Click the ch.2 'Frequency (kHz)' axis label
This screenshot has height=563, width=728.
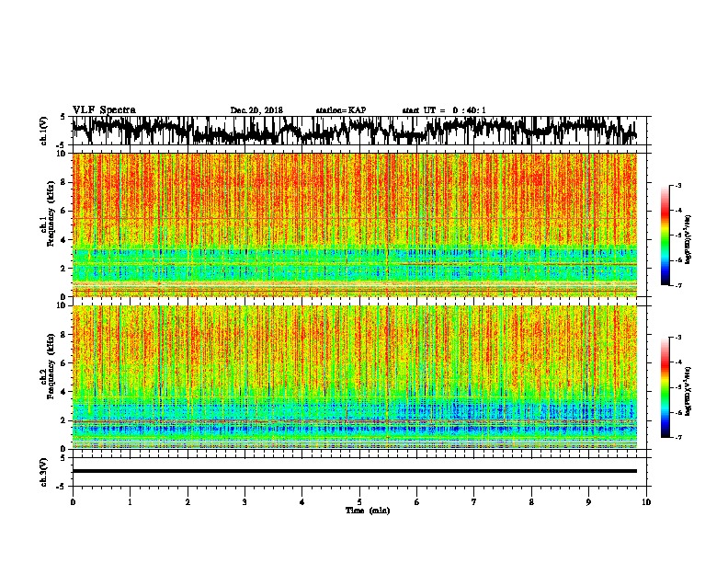pos(51,366)
